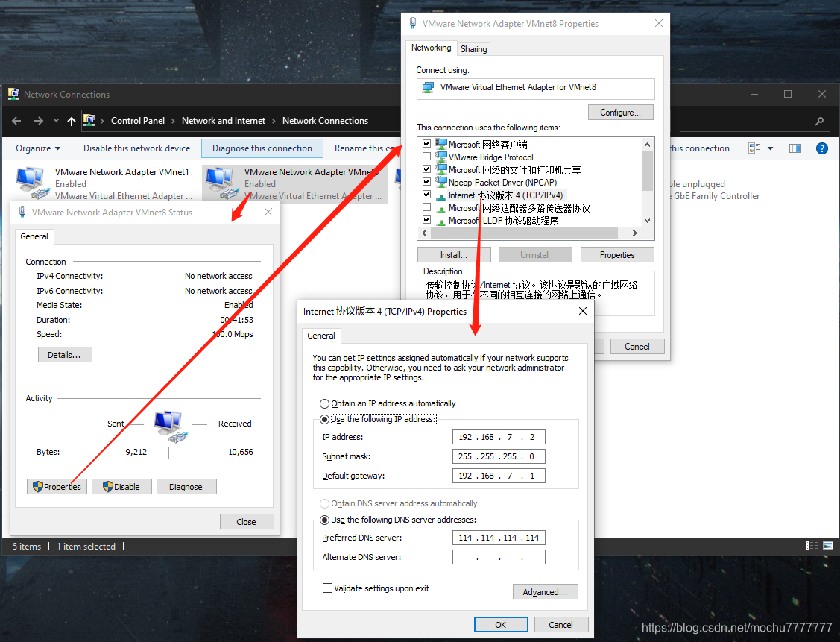
Task: Click the VMware Virtual Ethernet Adapter icon
Action: pyautogui.click(x=428, y=88)
